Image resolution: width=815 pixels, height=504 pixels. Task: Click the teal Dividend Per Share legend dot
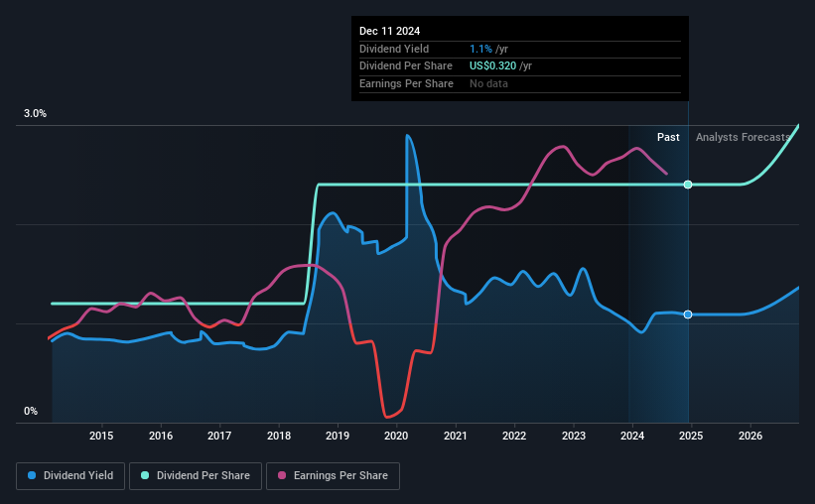click(145, 475)
